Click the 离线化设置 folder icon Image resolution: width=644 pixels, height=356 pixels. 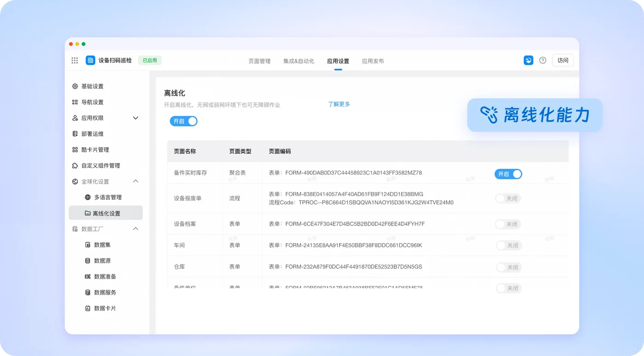click(x=87, y=213)
